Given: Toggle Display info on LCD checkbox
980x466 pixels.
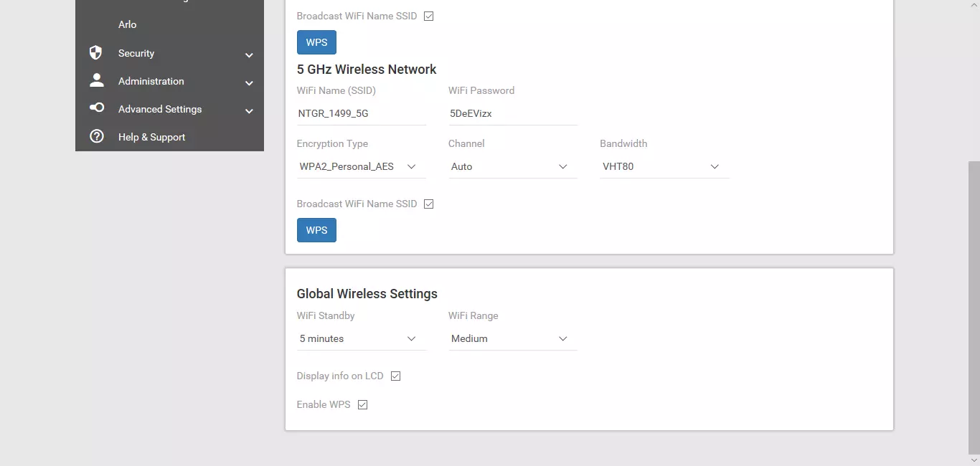Looking at the screenshot, I should 395,376.
